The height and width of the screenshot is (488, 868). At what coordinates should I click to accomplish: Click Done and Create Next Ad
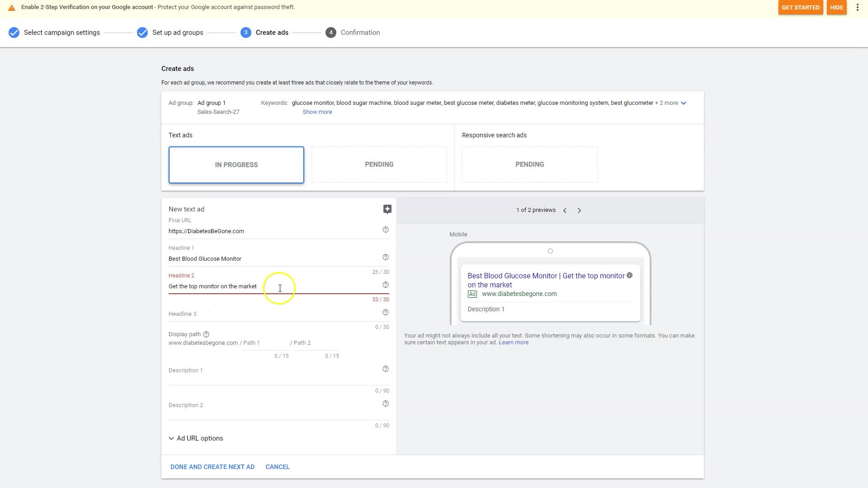tap(212, 467)
